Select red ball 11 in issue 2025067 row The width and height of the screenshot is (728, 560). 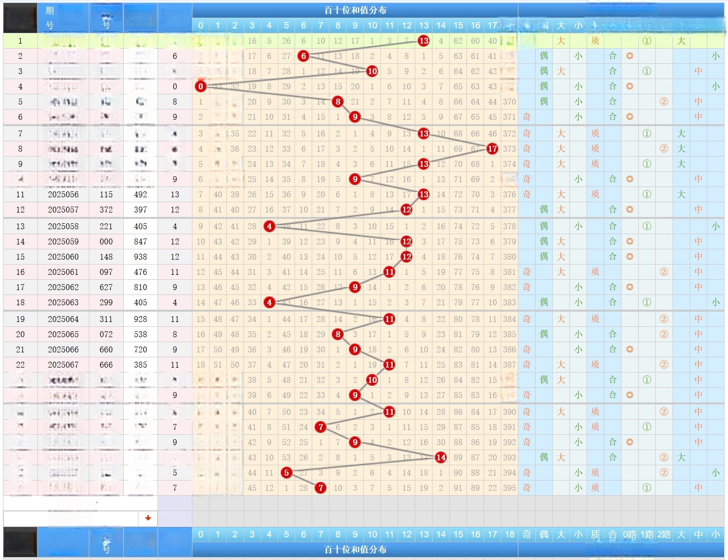click(389, 365)
